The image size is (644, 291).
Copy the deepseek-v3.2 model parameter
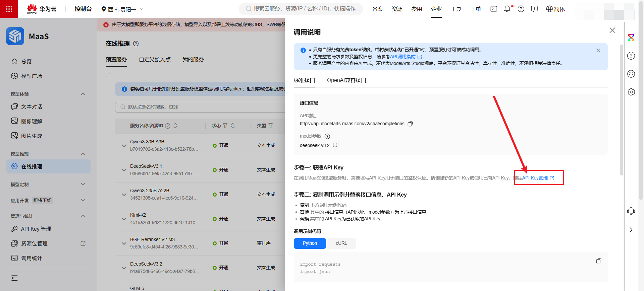pos(335,144)
